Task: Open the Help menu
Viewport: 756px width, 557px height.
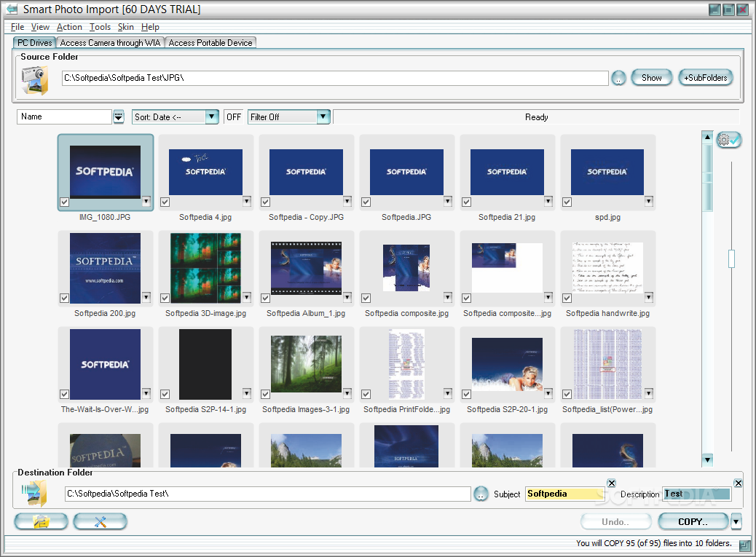Action: coord(150,27)
